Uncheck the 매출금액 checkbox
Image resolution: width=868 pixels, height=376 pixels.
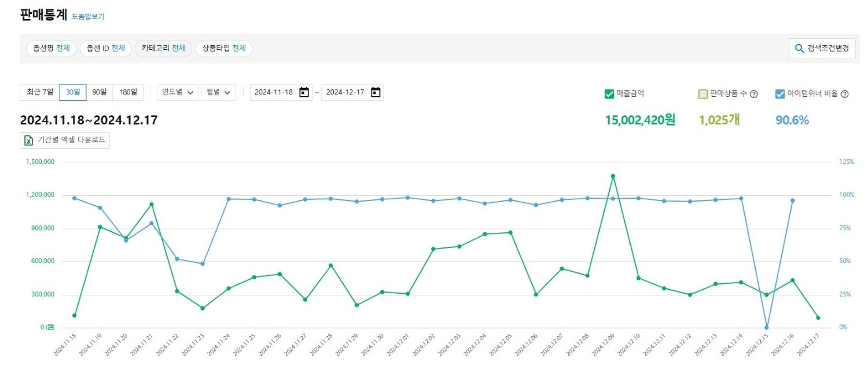609,94
